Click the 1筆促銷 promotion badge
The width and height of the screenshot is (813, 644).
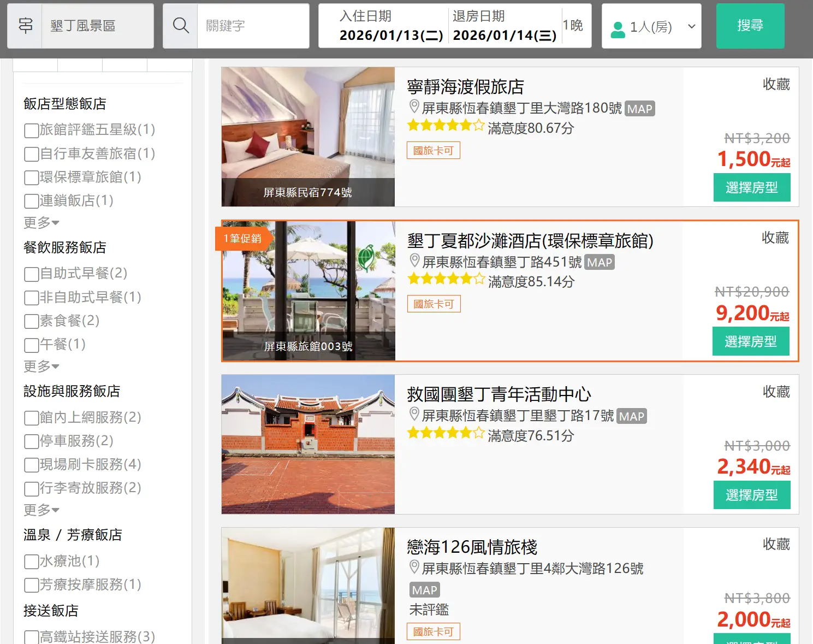click(x=242, y=239)
